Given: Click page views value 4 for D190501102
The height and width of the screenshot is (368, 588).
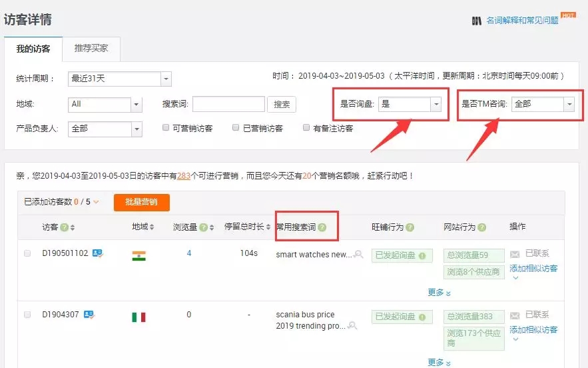Looking at the screenshot, I should [189, 253].
